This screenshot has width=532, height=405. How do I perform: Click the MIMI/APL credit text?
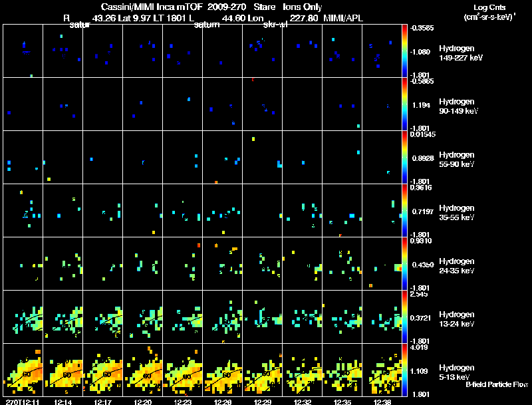[x=343, y=18]
